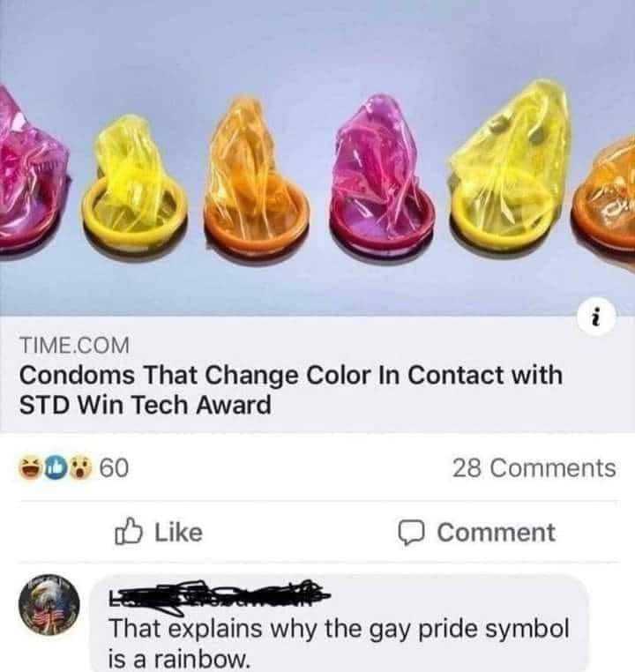Viewport: 635px width, 672px height.
Task: Tap the Like button label
Action: (178, 533)
